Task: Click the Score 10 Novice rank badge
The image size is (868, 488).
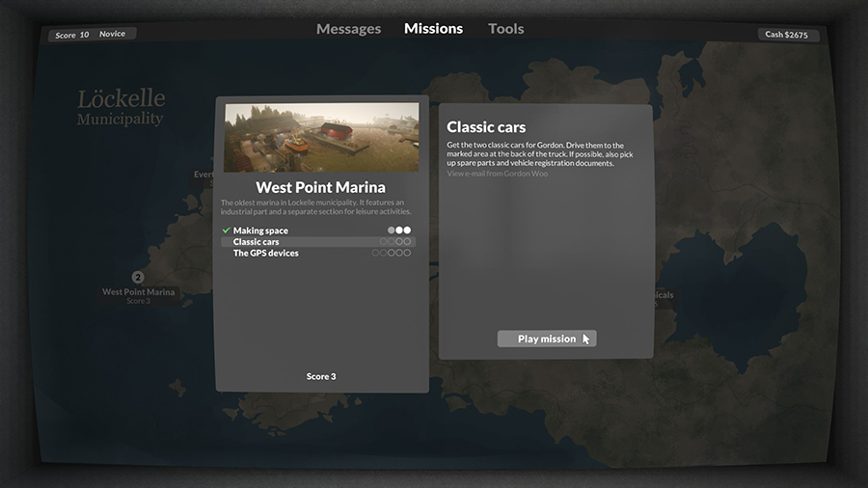Action: coord(93,35)
